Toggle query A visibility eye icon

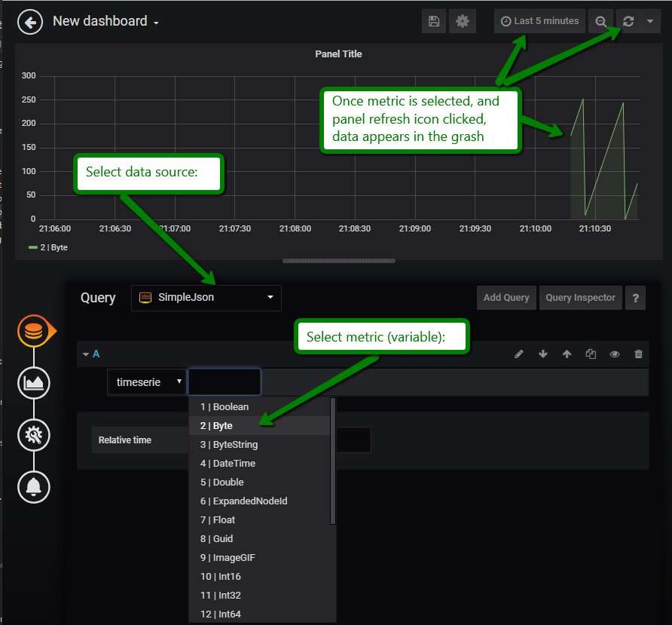tap(615, 354)
